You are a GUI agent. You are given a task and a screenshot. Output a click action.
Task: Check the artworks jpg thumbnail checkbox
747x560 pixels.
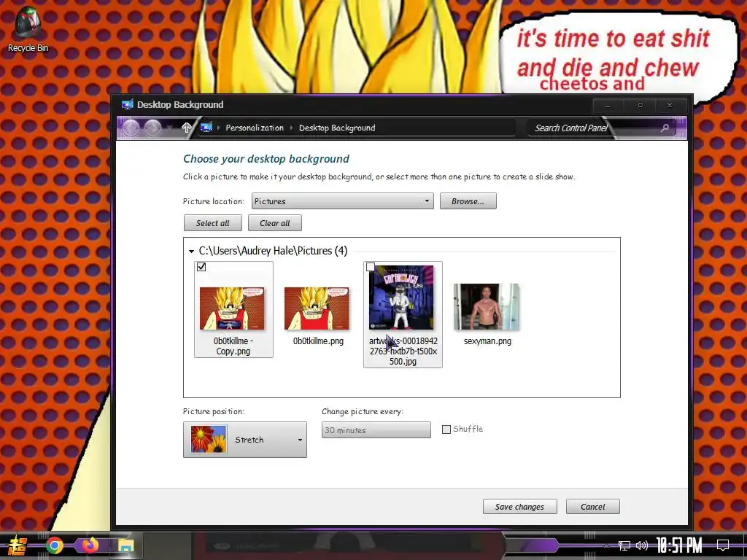(370, 267)
